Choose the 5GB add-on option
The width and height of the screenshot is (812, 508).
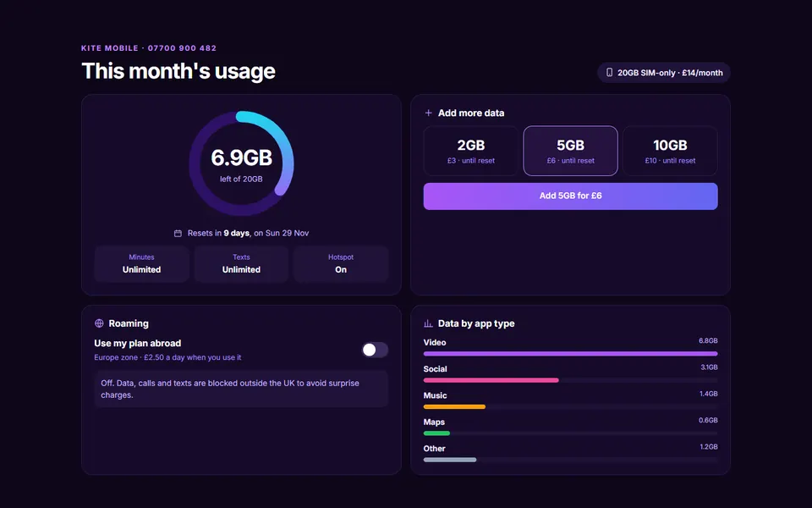click(571, 151)
